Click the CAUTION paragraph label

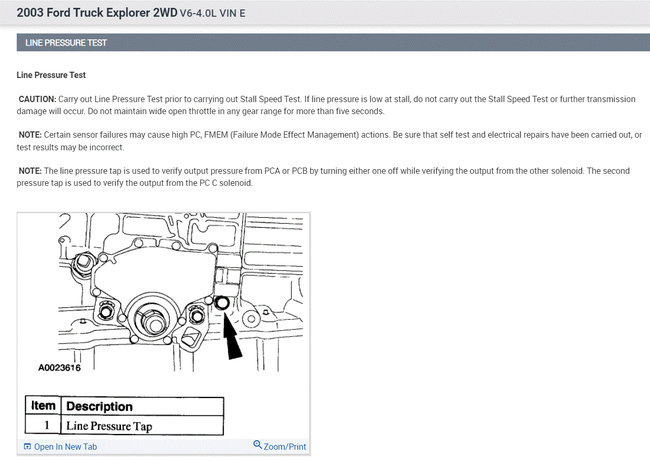pos(37,99)
